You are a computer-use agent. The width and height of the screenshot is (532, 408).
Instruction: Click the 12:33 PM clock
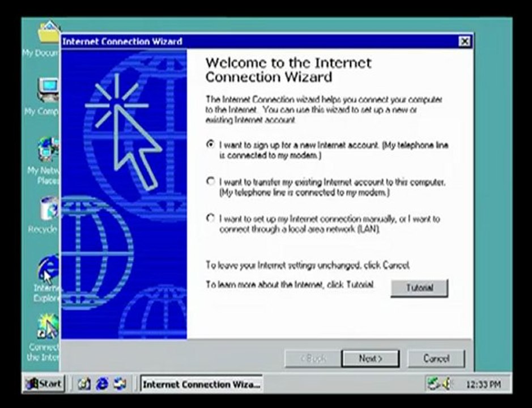click(483, 385)
